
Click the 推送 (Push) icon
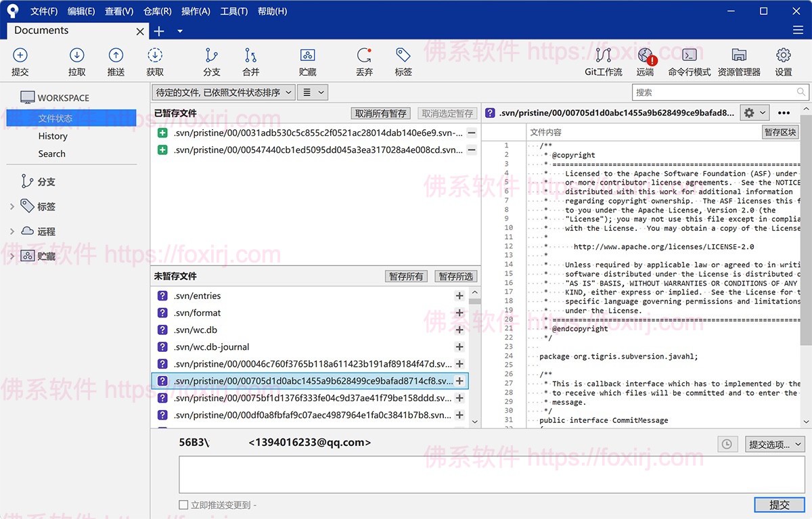pyautogui.click(x=116, y=61)
